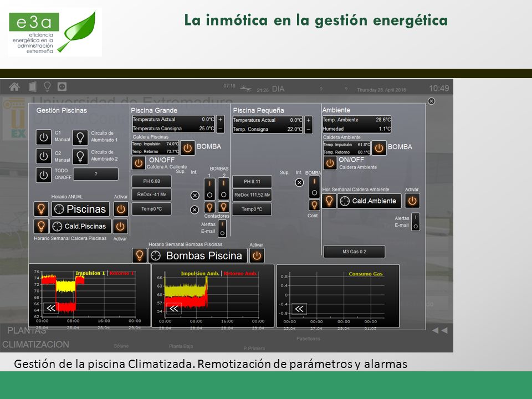Click bulb icon left of Cald.Ambiente
The height and width of the screenshot is (399, 532).
[x=329, y=201]
